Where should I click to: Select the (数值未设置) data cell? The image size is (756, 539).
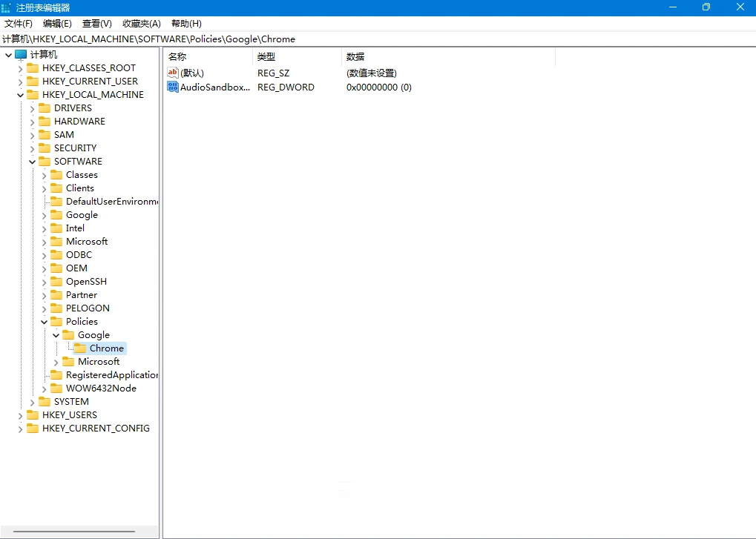pos(372,73)
